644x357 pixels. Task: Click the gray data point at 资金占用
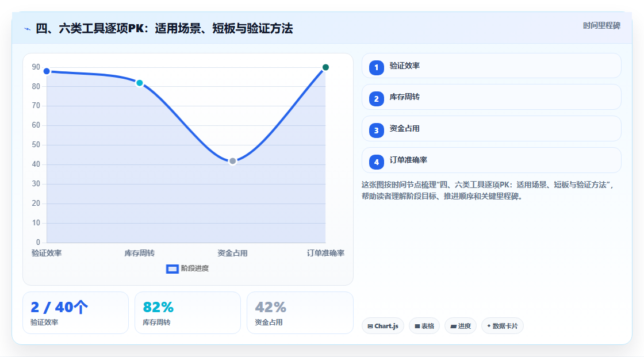click(232, 161)
